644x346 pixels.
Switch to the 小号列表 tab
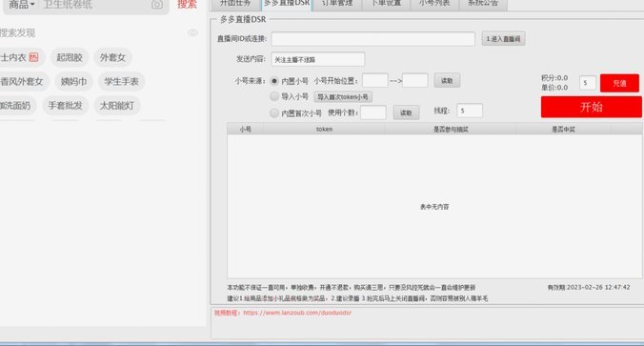[x=434, y=4]
